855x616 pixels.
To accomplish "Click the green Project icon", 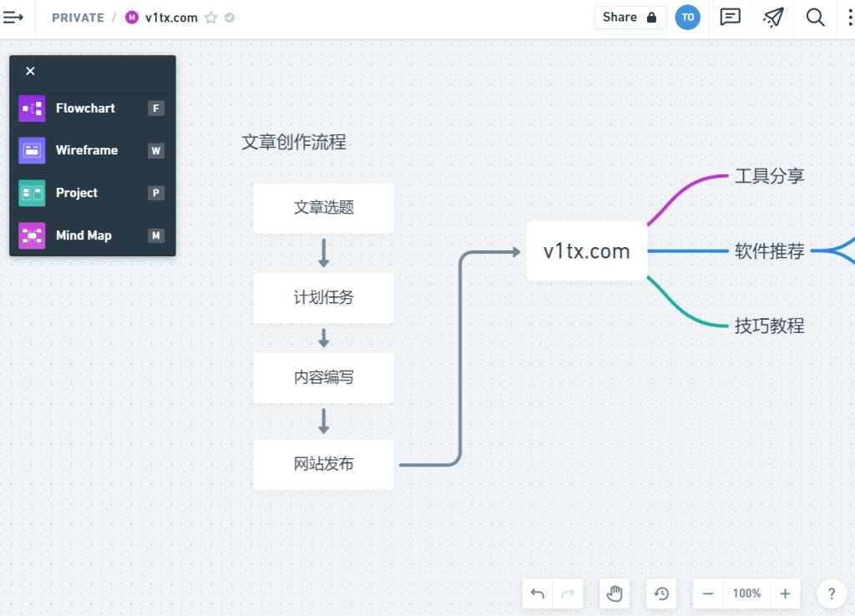I will point(32,193).
